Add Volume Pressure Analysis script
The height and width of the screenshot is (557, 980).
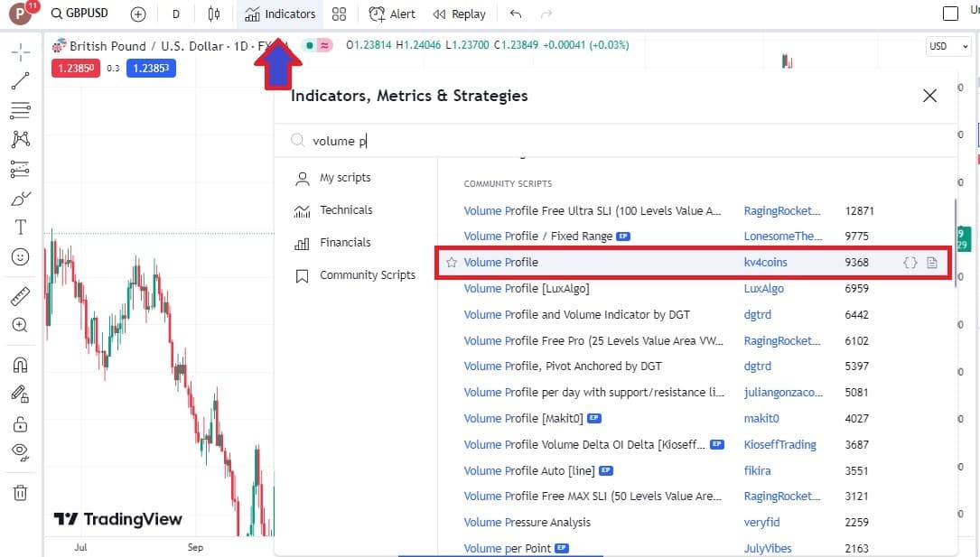(527, 522)
